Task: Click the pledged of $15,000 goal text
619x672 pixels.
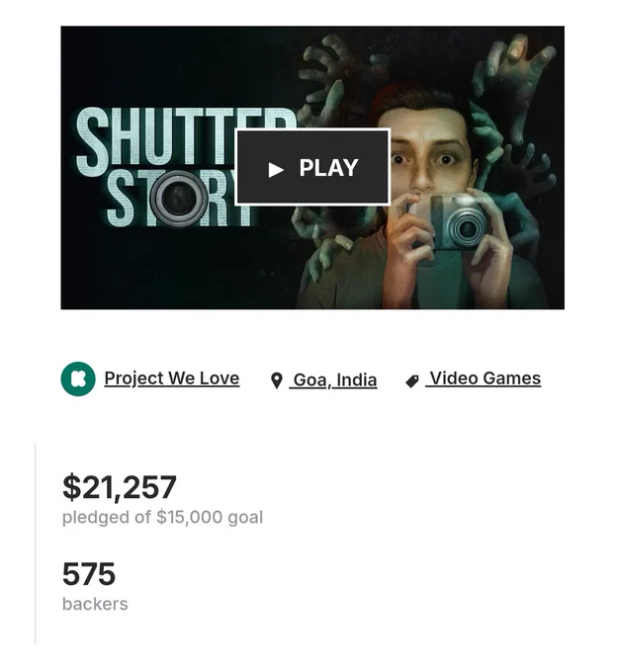Action: [162, 517]
